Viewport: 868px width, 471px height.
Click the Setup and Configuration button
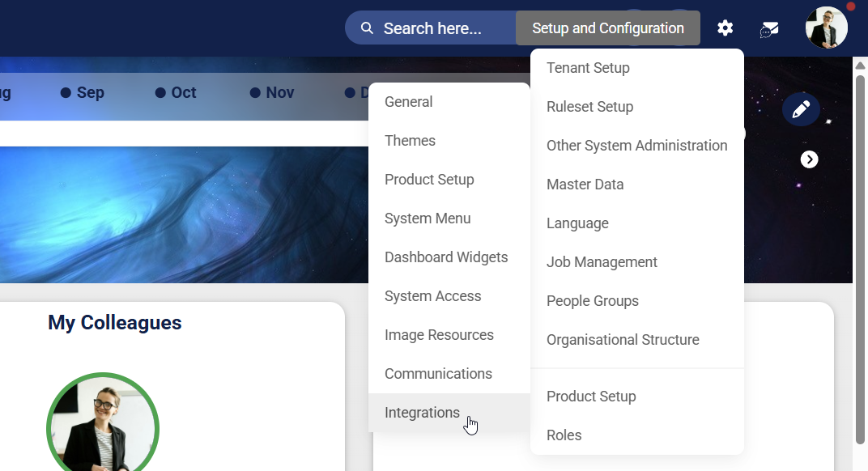[607, 28]
